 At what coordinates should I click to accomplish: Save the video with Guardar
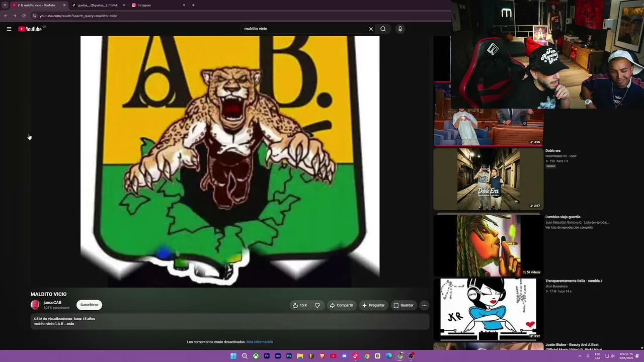tap(404, 305)
